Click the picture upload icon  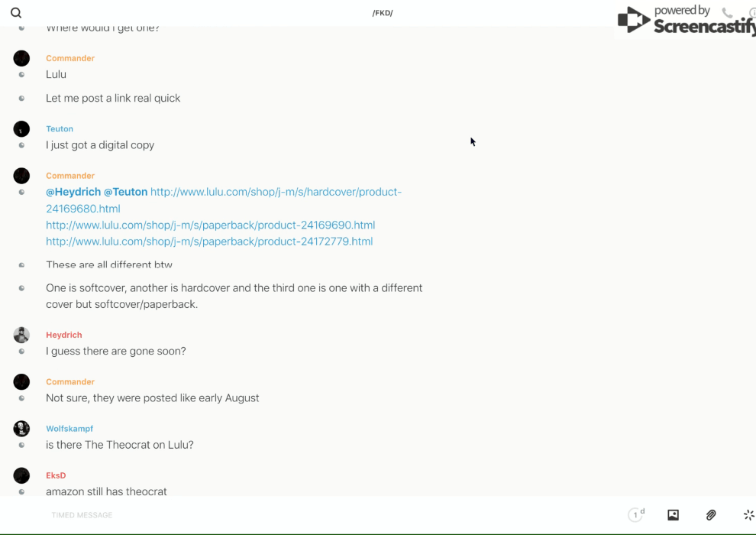tap(673, 515)
